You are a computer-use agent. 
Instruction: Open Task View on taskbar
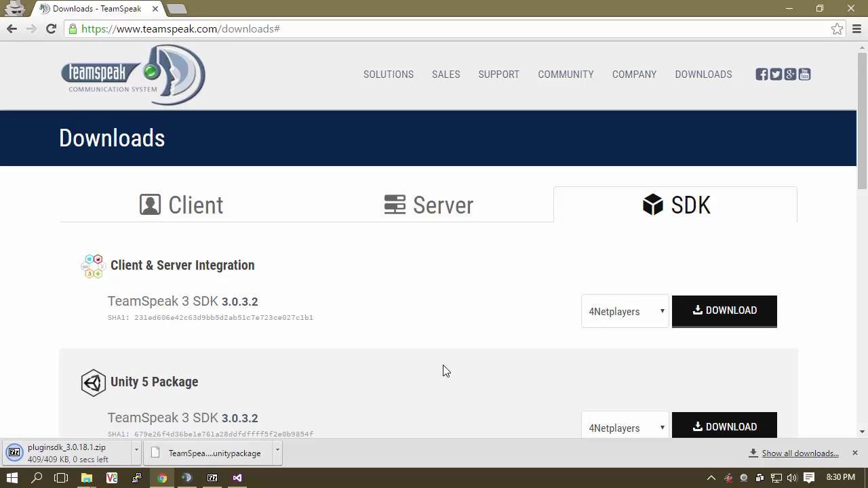pos(61,478)
